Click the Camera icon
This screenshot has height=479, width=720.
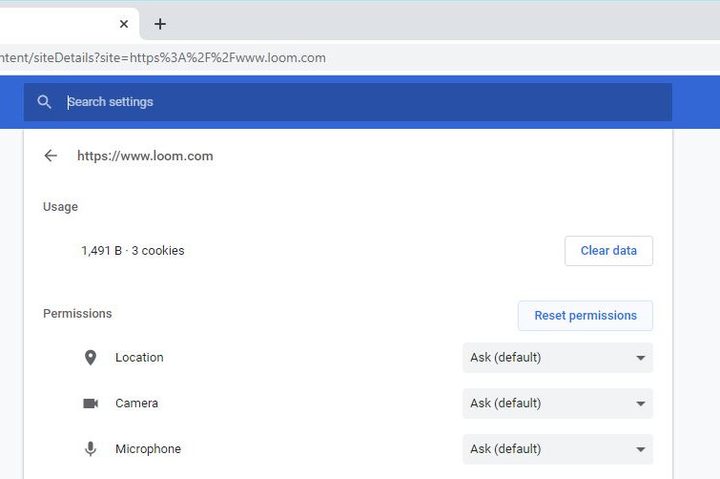(90, 403)
